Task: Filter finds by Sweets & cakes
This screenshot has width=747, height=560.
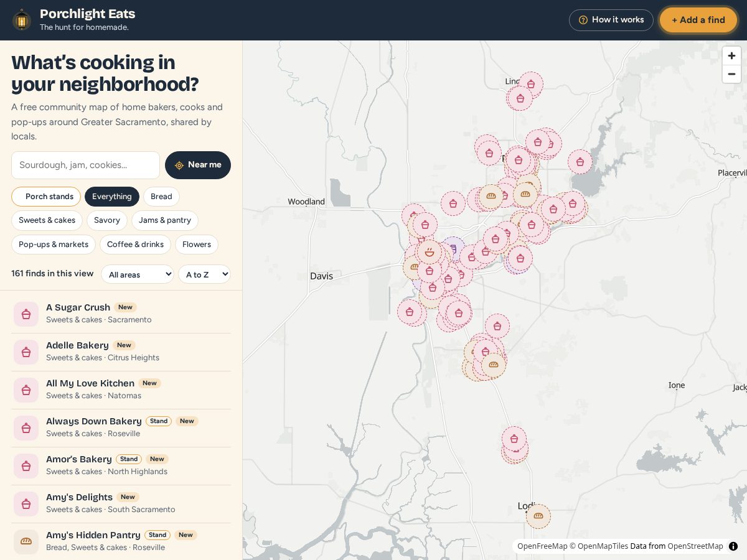Action: click(47, 220)
